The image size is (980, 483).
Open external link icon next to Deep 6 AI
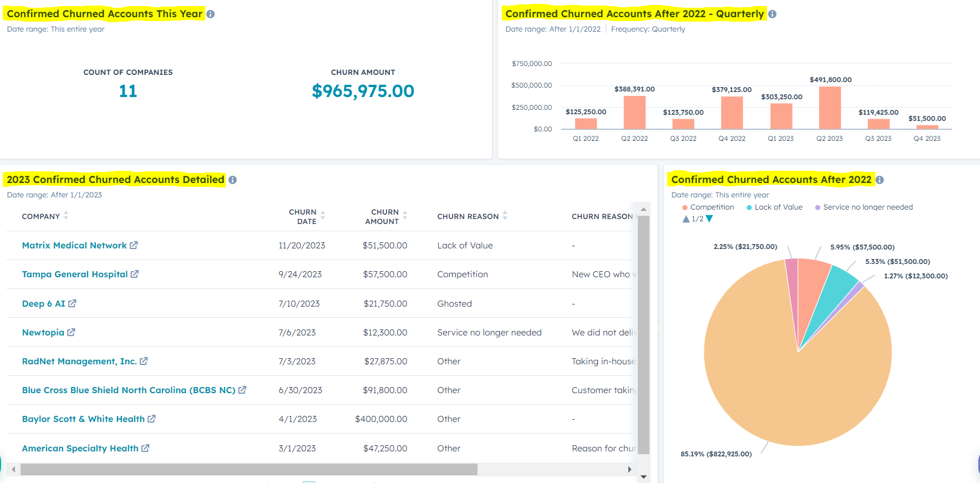point(72,303)
